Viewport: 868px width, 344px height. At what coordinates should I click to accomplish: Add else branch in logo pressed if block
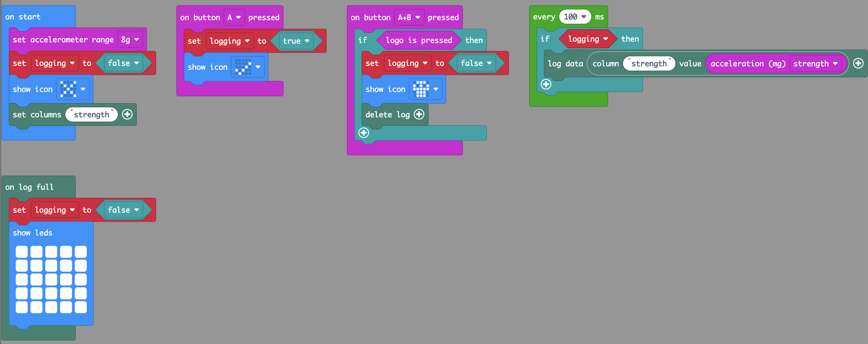tap(364, 133)
